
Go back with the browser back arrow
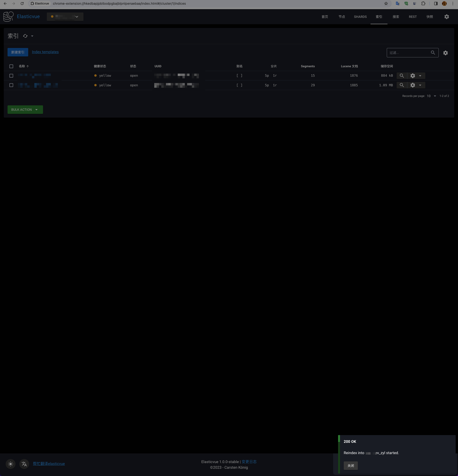point(5,4)
